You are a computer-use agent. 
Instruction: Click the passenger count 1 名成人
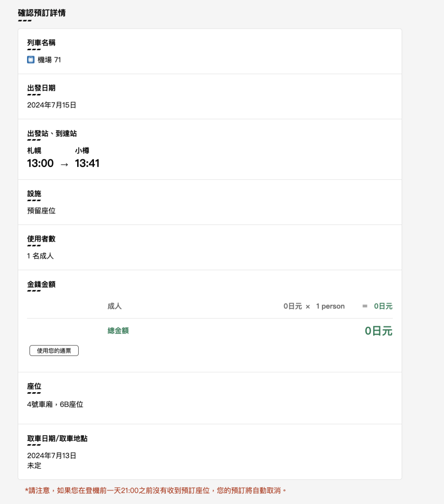(40, 256)
